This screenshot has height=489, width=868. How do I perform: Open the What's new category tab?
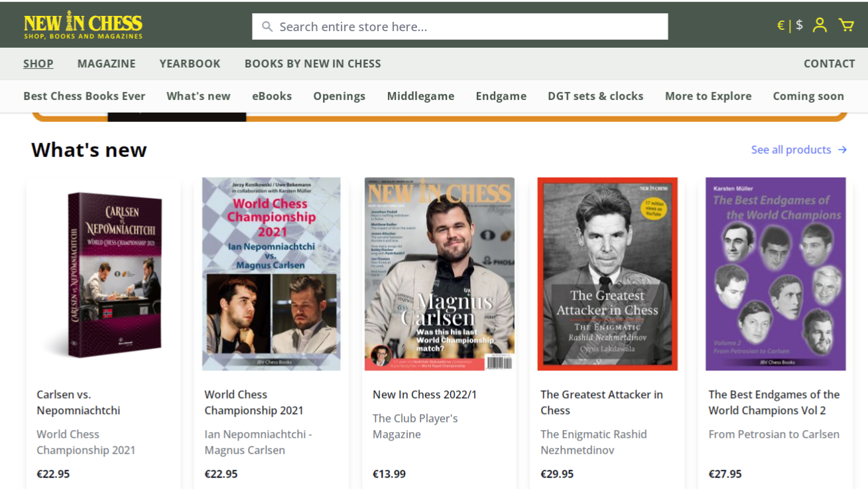pos(198,96)
